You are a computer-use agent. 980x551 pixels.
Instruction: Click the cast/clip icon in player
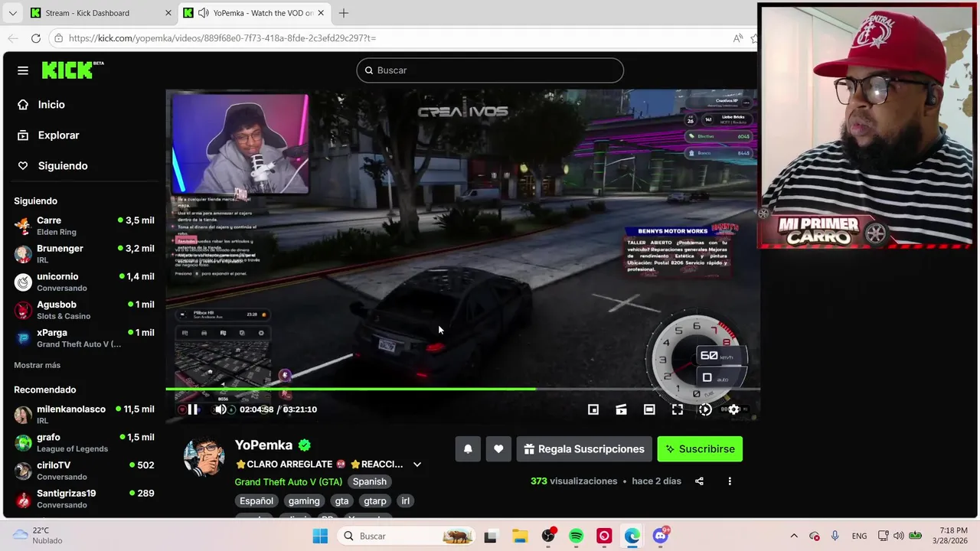pos(622,409)
